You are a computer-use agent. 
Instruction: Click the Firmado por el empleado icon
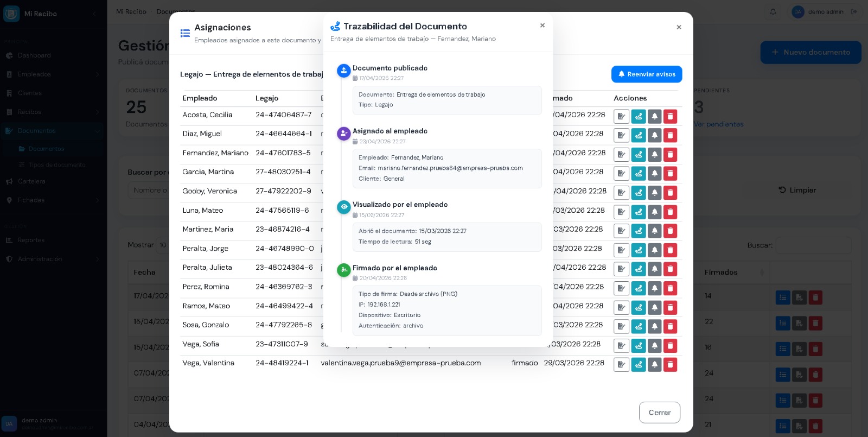tap(343, 270)
